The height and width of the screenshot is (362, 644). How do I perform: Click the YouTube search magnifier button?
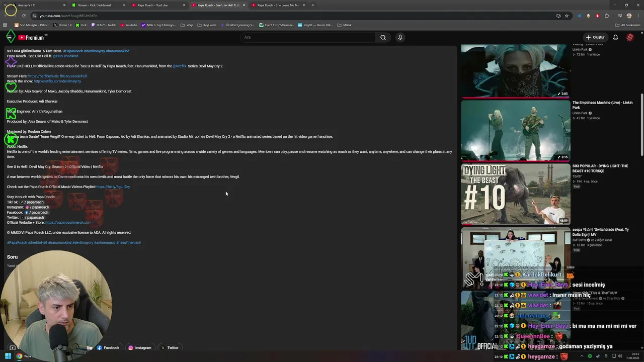tap(383, 37)
